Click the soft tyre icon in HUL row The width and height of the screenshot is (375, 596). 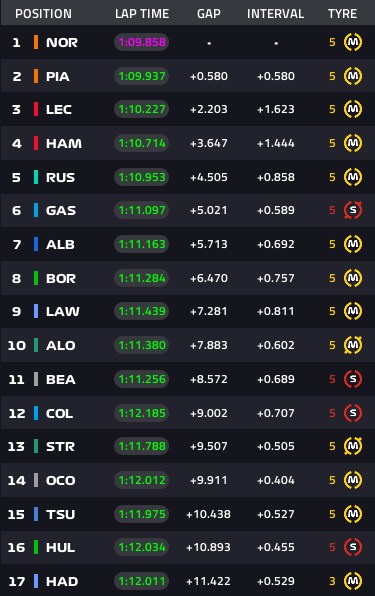(x=353, y=547)
